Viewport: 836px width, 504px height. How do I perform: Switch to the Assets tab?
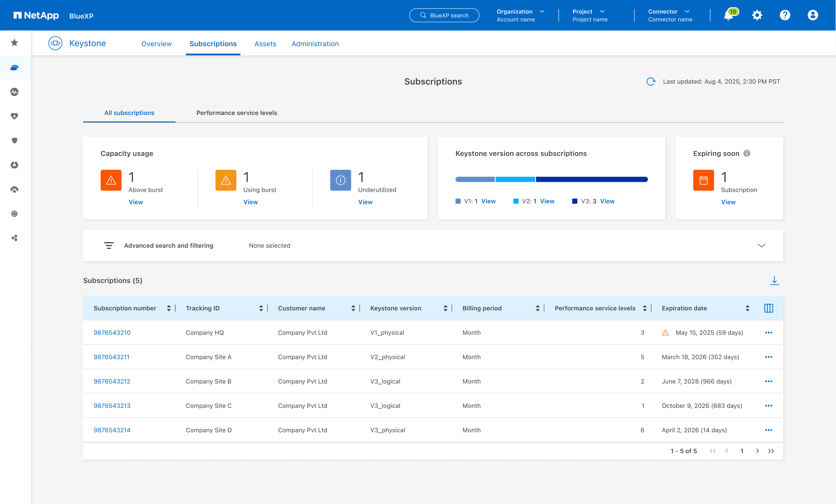click(x=265, y=44)
